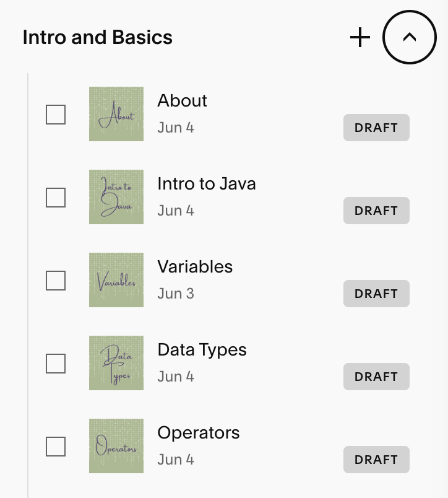Tick the Variables checkbox
This screenshot has width=448, height=498.
(56, 281)
